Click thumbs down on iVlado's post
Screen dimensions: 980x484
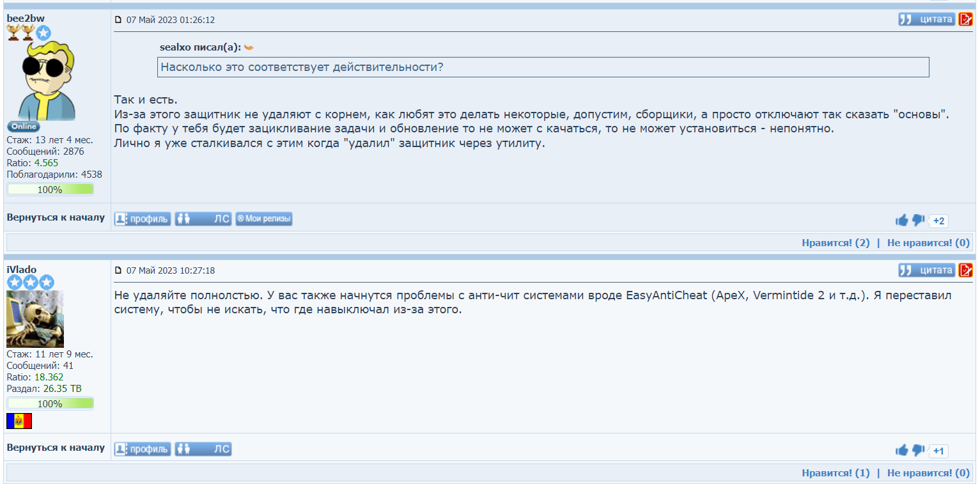pyautogui.click(x=918, y=451)
